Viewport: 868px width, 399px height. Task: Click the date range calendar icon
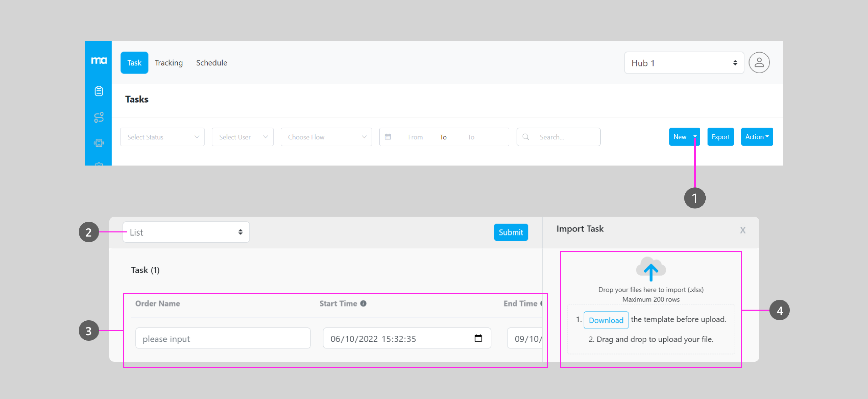point(388,137)
